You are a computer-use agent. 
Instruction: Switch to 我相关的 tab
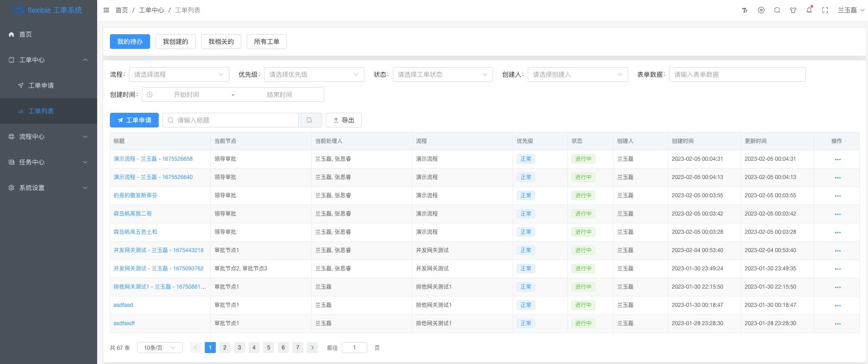(221, 42)
